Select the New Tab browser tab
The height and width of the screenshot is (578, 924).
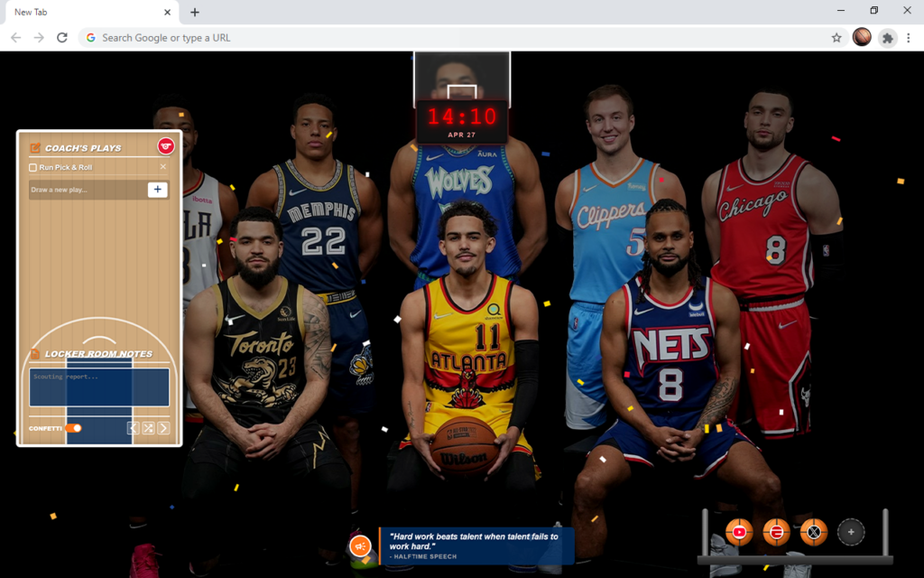[86, 13]
